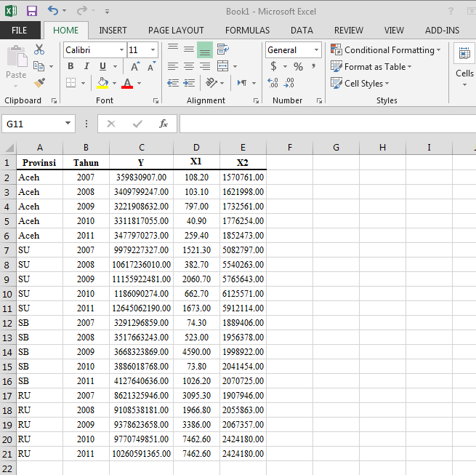The image size is (476, 475).
Task: Click the Cancel X icon in formula bar
Action: coord(111,124)
